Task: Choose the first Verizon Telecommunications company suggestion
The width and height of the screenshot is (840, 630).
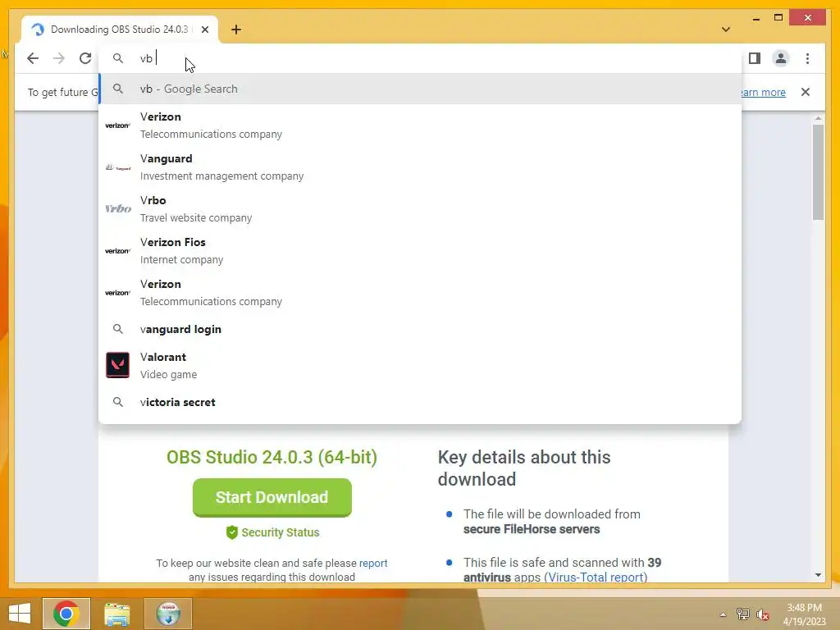Action: (420, 126)
